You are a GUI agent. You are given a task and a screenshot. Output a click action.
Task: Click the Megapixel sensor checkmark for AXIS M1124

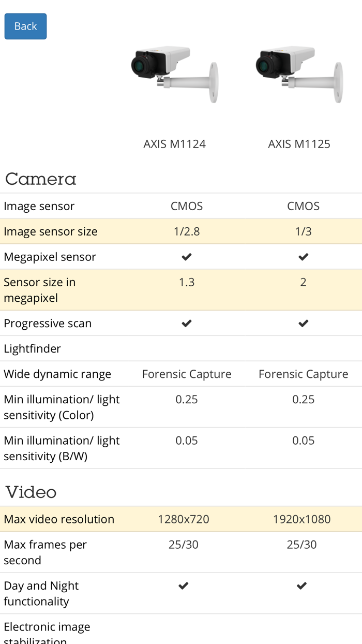187,257
